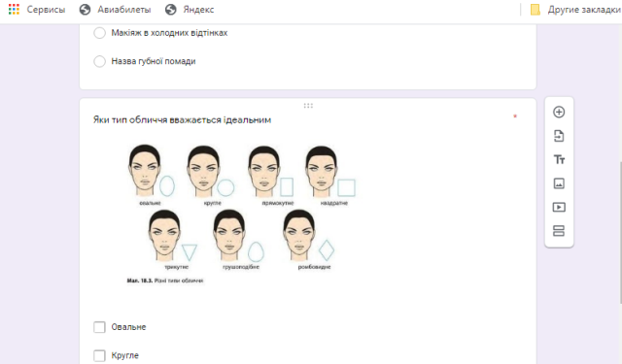
Task: Open the Сервисы apps grid icon
Action: click(14, 10)
